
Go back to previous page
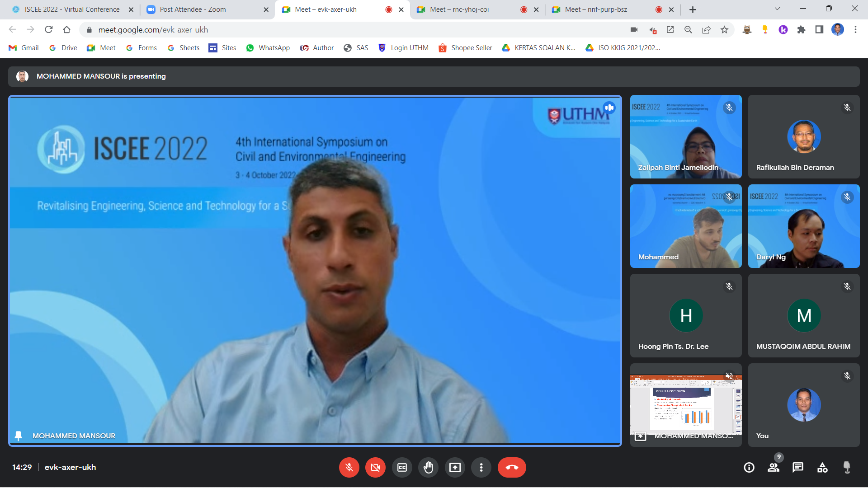coord(13,29)
